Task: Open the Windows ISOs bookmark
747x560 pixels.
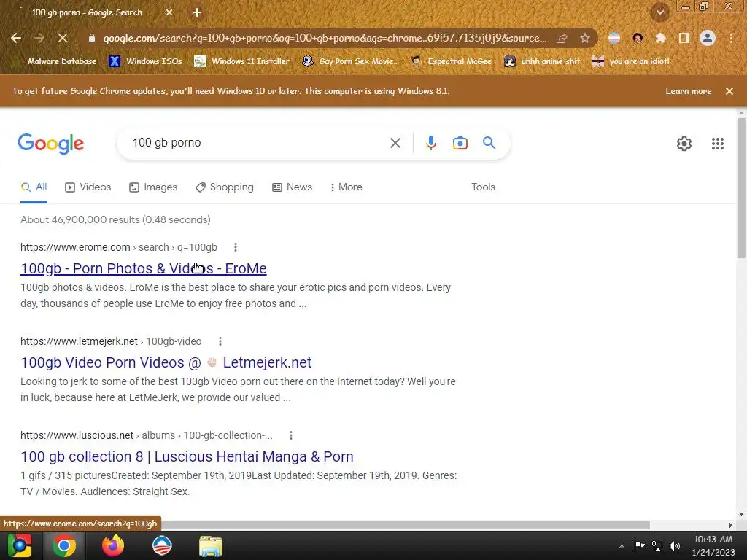Action: [x=146, y=61]
